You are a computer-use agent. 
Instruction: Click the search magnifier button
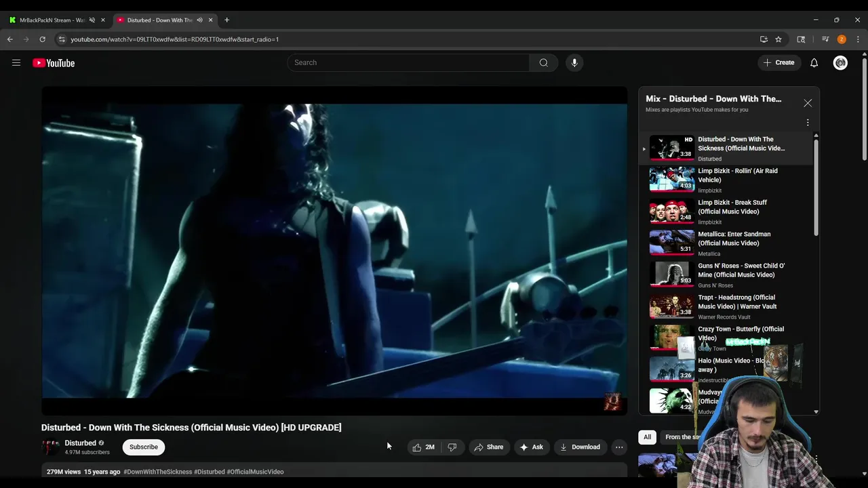click(543, 62)
